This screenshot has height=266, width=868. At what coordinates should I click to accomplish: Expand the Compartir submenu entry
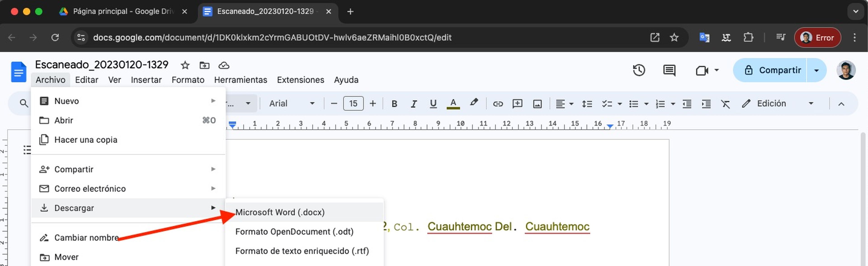[128, 169]
